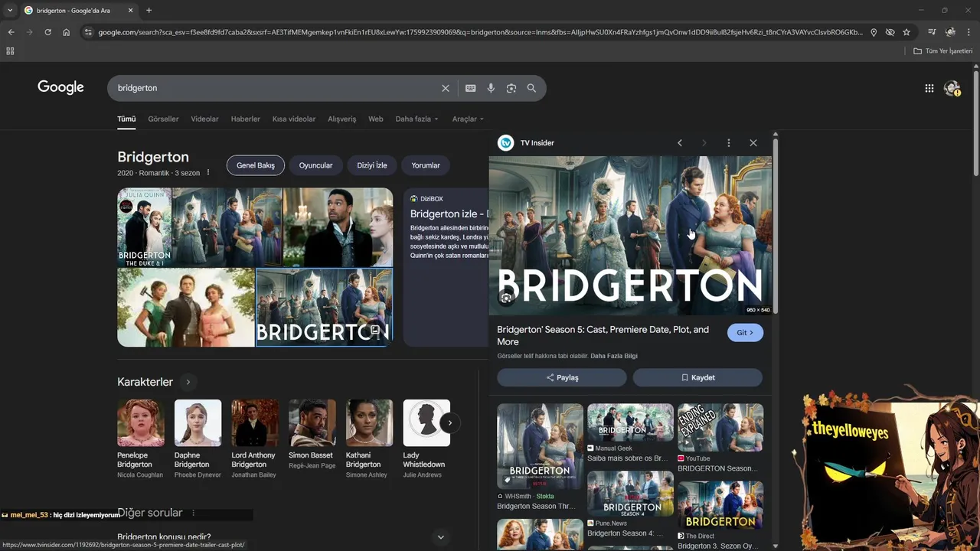Bookmark this page with the star
Screen dimensions: 980x551
(906, 32)
